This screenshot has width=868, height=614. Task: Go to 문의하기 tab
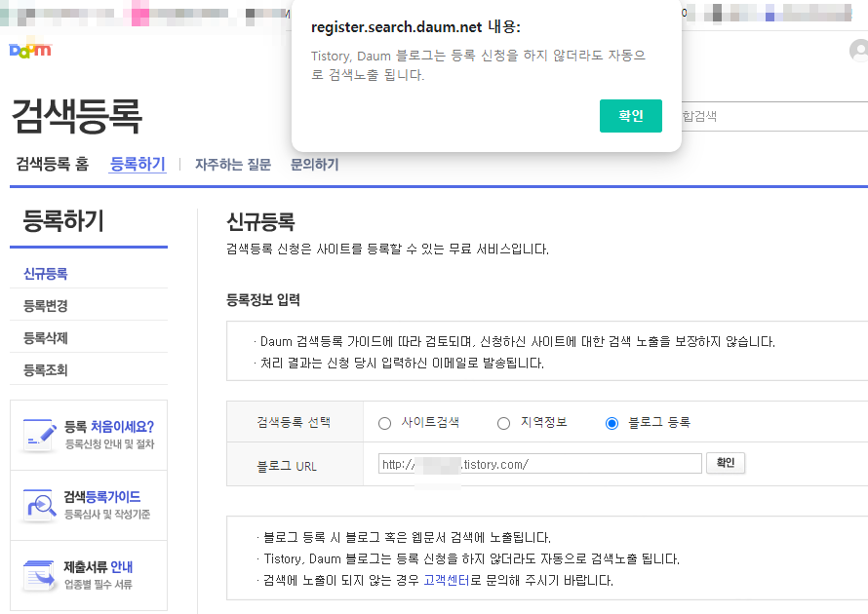point(314,165)
